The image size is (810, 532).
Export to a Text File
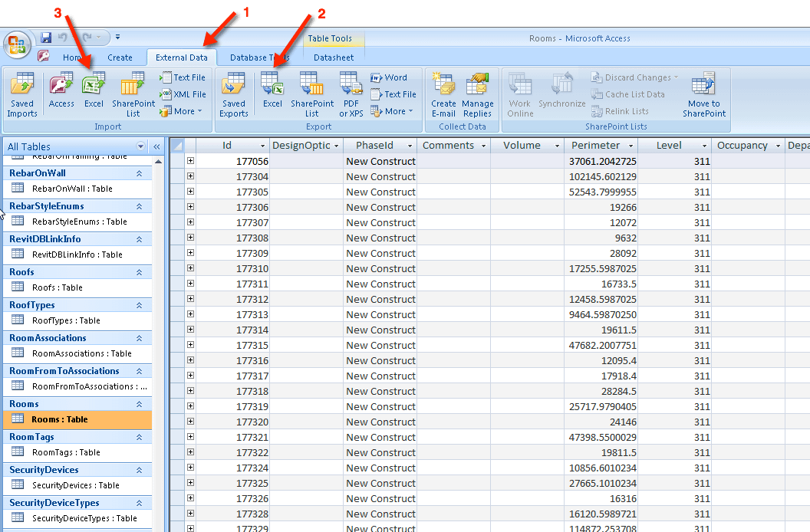393,94
